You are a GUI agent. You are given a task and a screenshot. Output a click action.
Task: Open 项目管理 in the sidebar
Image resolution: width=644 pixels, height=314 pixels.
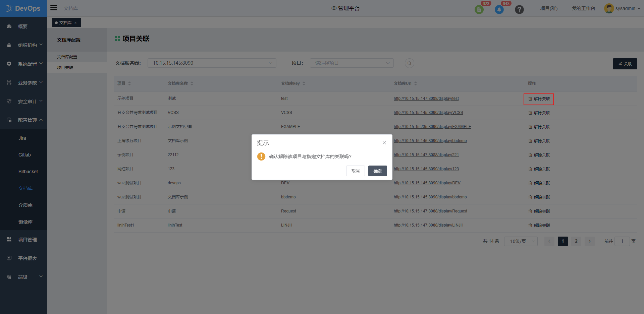click(23, 240)
